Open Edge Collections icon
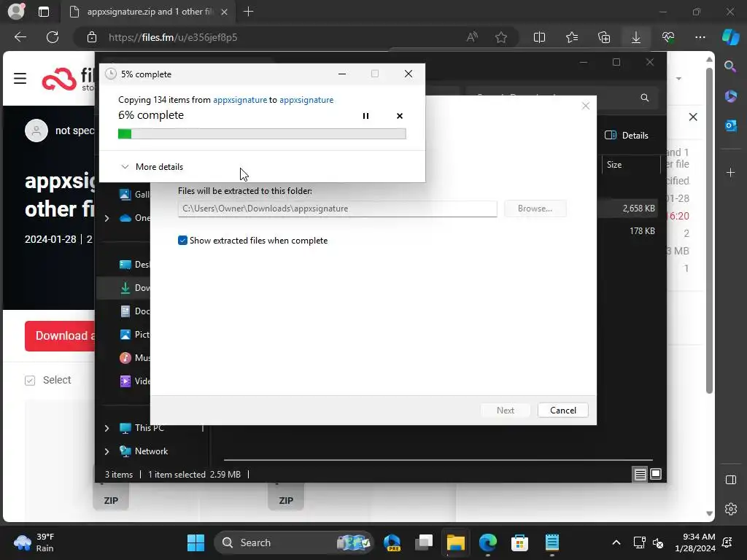The image size is (747, 560). tap(604, 37)
